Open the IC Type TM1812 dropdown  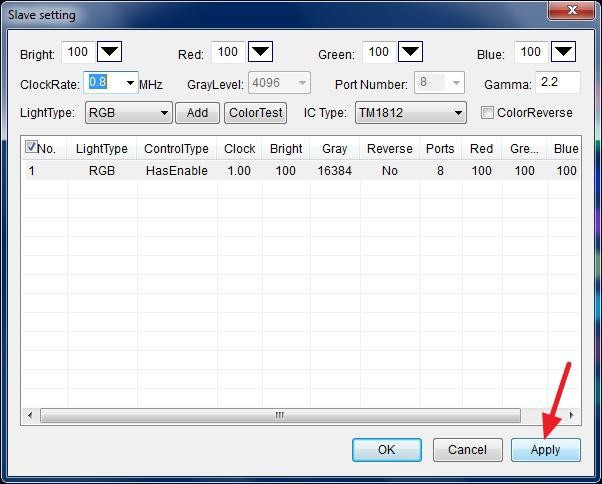click(x=458, y=113)
